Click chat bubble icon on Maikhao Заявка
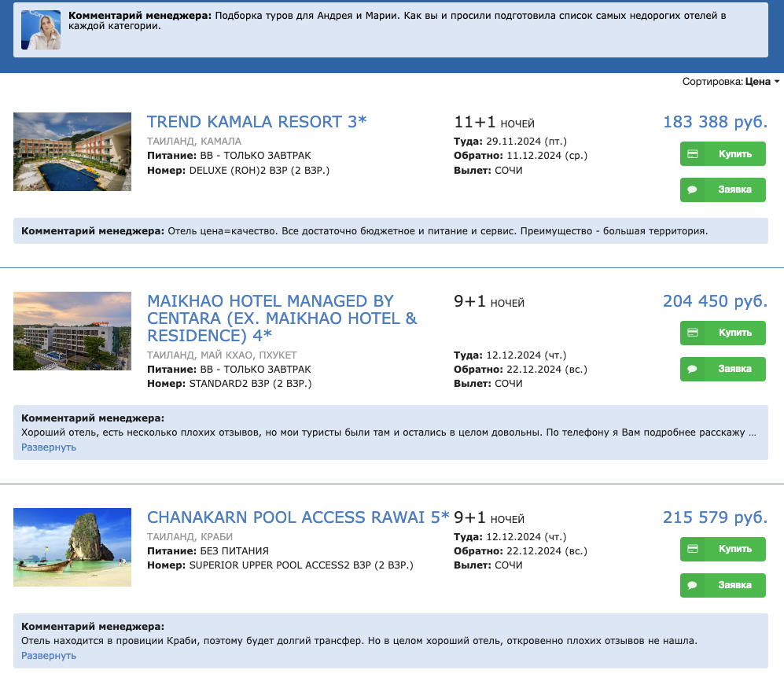Screen dimensions: 784x692 (x=693, y=369)
